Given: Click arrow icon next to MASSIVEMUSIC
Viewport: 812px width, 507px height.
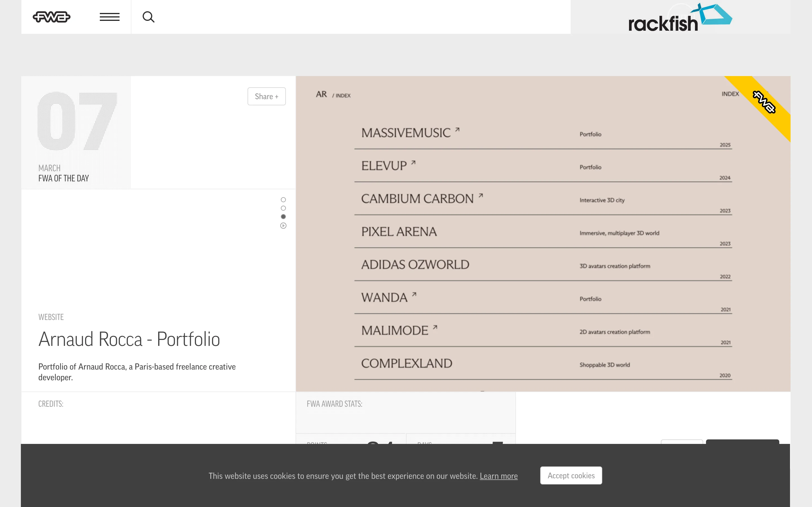Looking at the screenshot, I should [457, 130].
